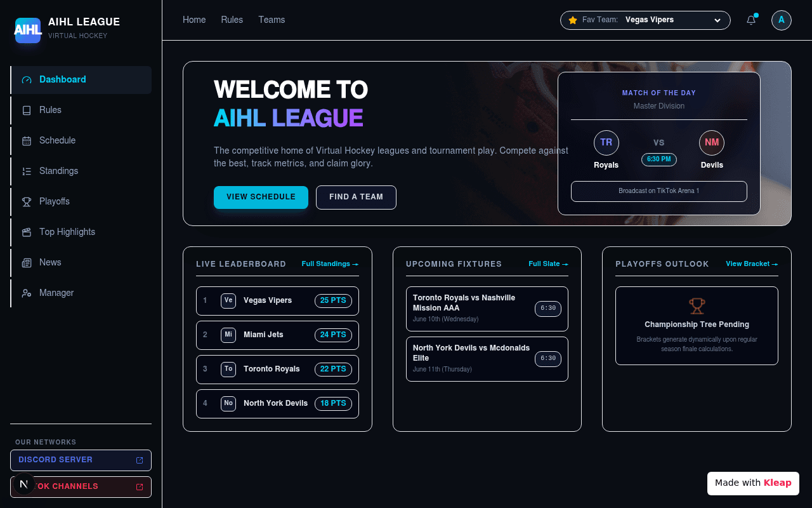812x508 pixels.
Task: Open the notifications bell icon
Action: point(751,20)
